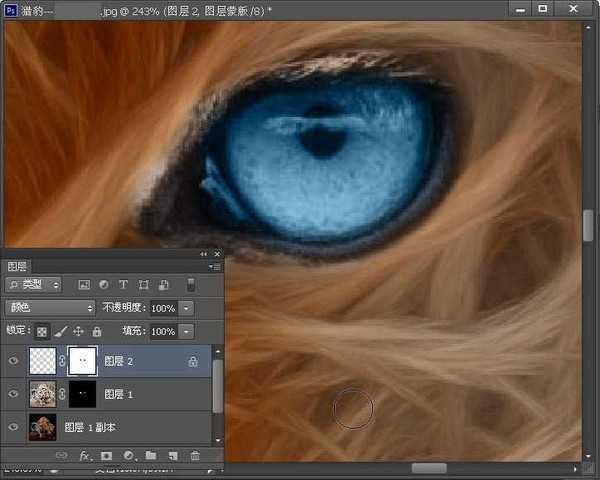Select the 图层 tab in the panel
Viewport: 600px width, 480px height.
(17, 267)
